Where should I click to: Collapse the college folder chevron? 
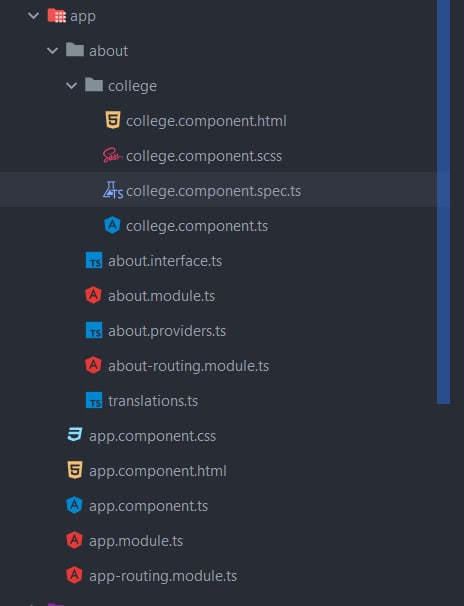(71, 85)
